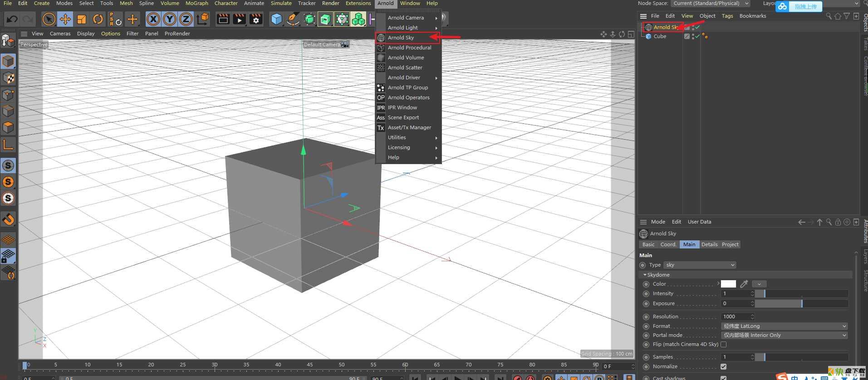
Task: Adjust the Intensity slider
Action: [x=802, y=294]
